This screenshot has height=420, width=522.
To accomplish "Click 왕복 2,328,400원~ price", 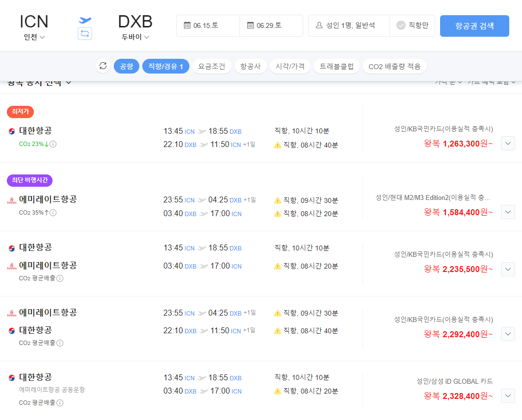I will (458, 395).
